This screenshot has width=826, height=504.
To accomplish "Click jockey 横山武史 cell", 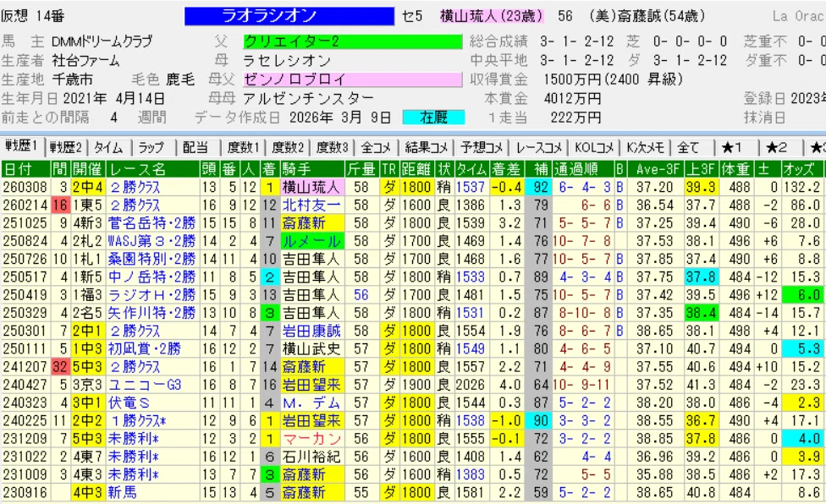I will coord(311,348).
